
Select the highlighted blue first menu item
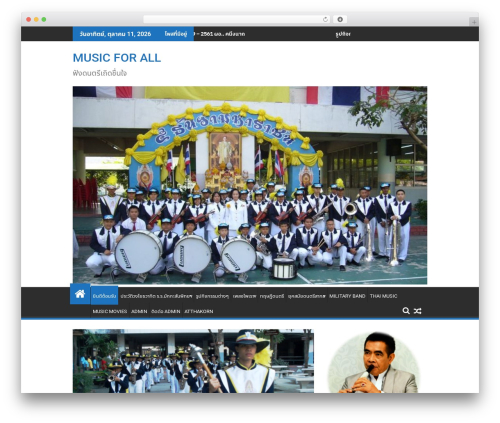coord(104,296)
